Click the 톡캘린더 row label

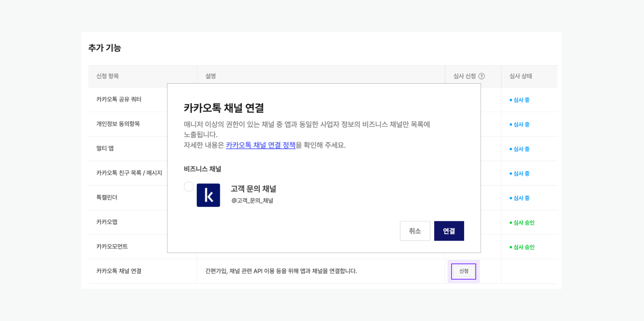107,198
